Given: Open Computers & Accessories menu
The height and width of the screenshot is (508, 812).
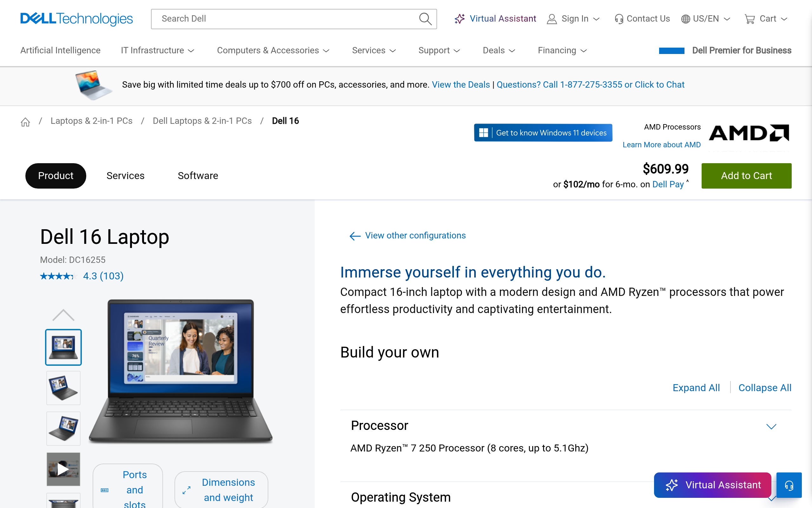Looking at the screenshot, I should [x=273, y=50].
